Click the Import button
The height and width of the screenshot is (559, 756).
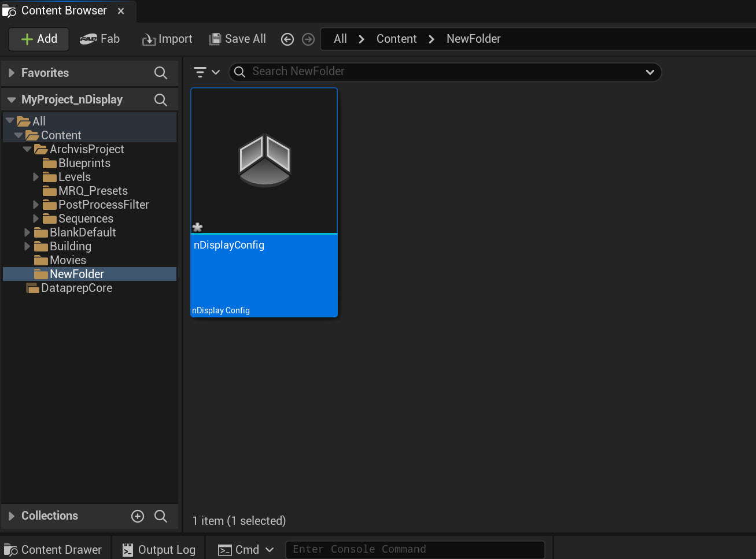tap(167, 39)
